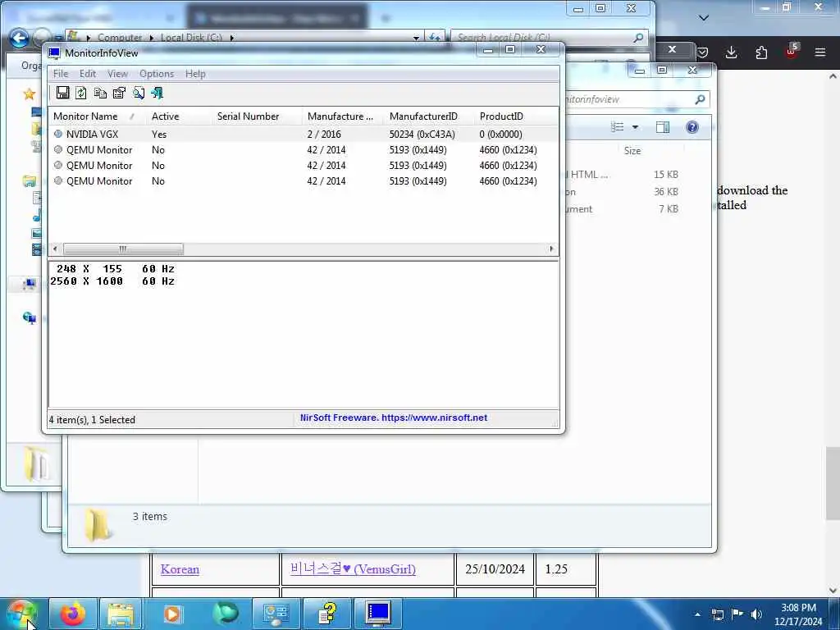Open Firefox downloads arrow icon
Viewport: 840px width, 630px height.
click(x=731, y=52)
